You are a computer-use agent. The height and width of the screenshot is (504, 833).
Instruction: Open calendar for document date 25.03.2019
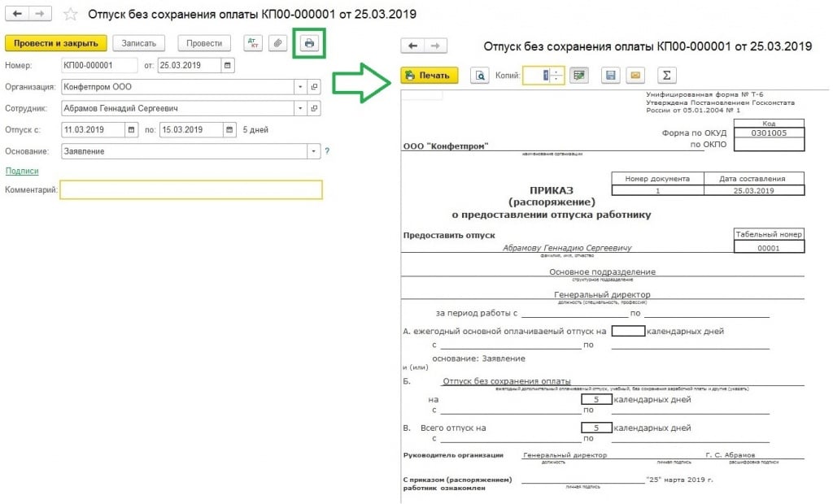point(228,65)
